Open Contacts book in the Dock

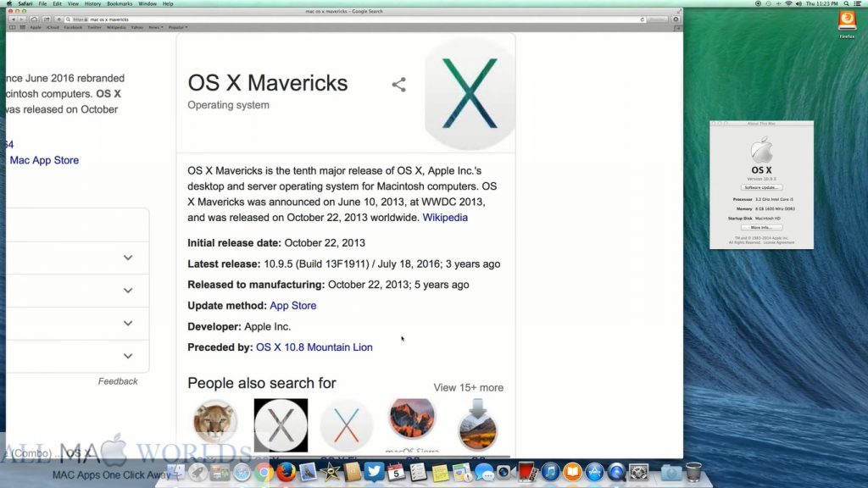pyautogui.click(x=352, y=472)
